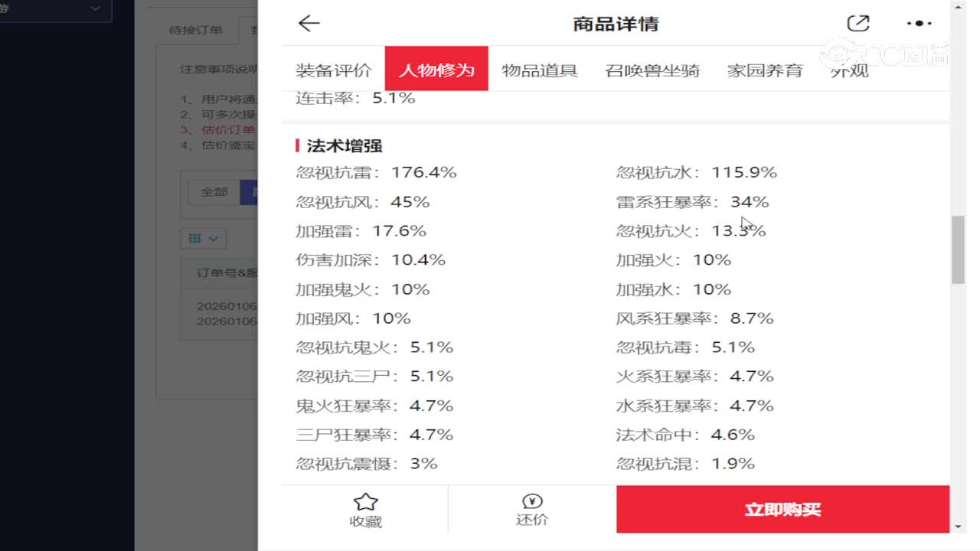Viewport: 980px width, 551px height.
Task: Click the 全部 filter button
Action: coord(215,193)
